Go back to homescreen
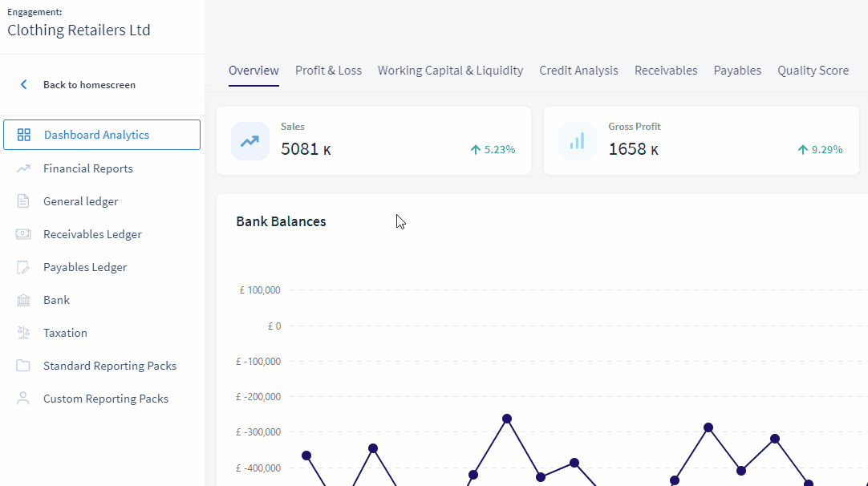Screen dimensions: 868x486 (x=89, y=85)
